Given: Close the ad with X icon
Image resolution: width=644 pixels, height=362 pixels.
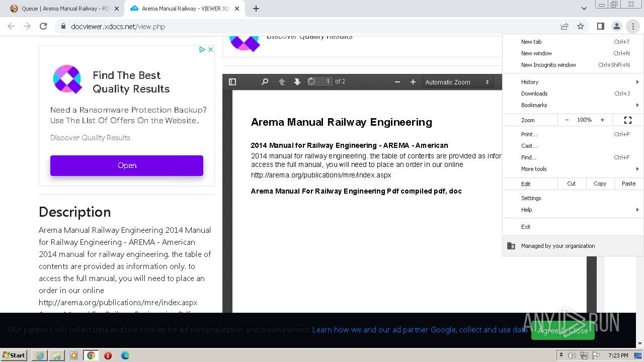Looking at the screenshot, I should click(210, 49).
